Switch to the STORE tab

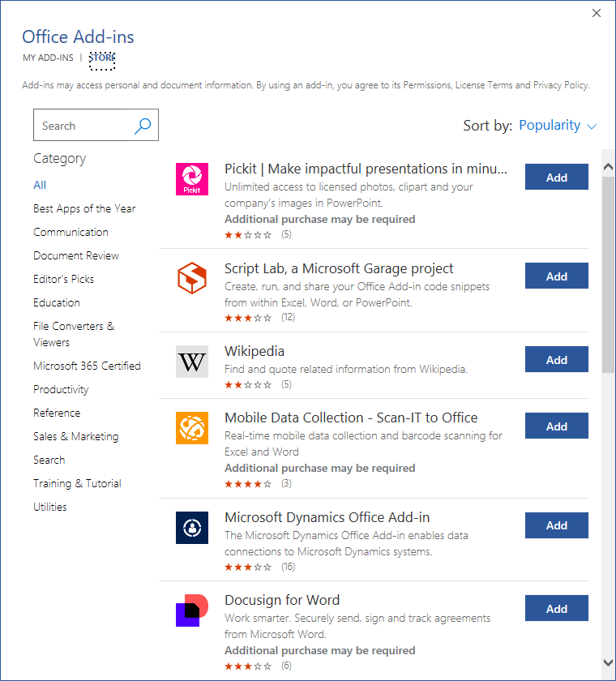(102, 58)
